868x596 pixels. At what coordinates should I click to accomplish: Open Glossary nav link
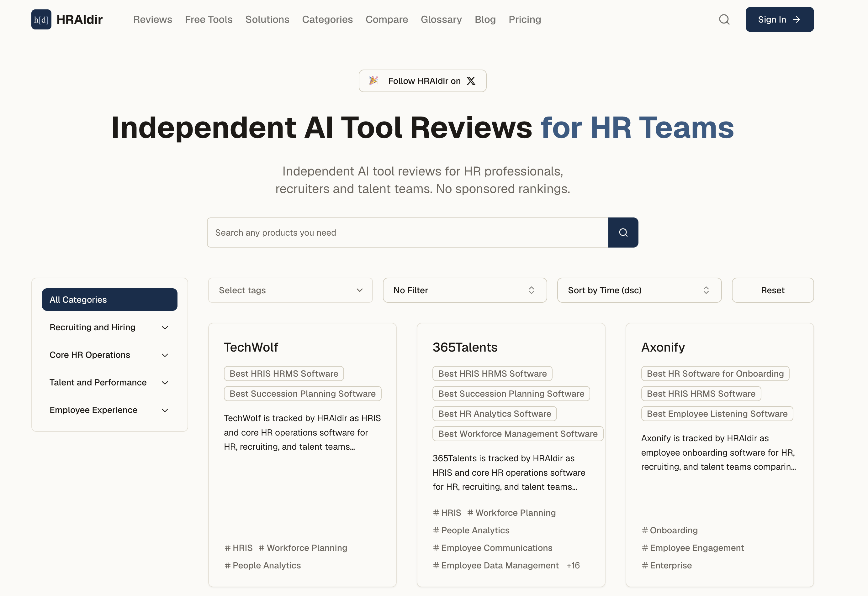[x=441, y=19]
